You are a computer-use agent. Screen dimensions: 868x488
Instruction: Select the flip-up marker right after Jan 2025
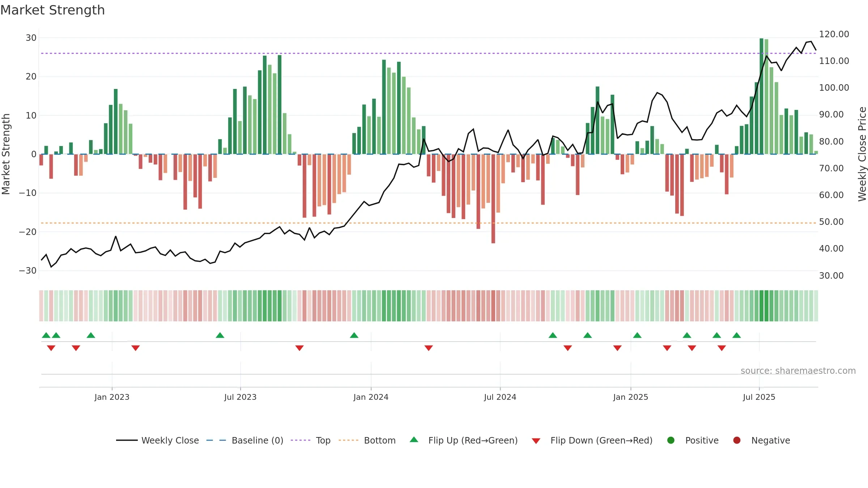[637, 335]
